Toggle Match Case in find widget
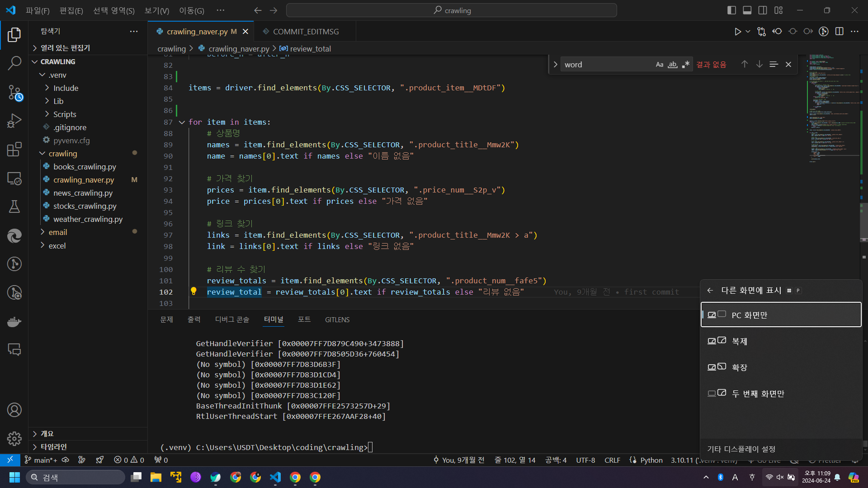Viewport: 868px width, 488px height. click(660, 65)
